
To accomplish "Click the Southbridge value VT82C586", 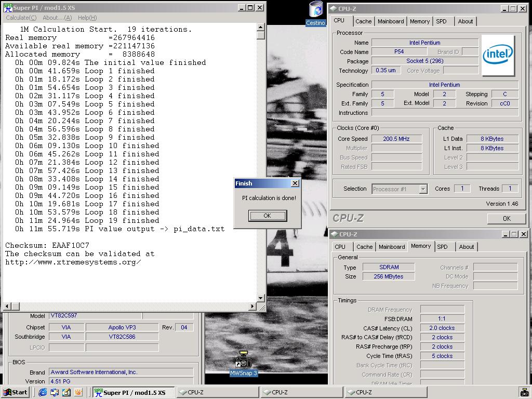I will [122, 337].
